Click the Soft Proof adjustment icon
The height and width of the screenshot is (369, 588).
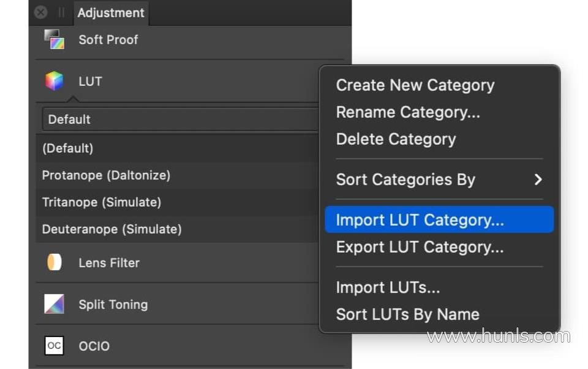point(54,39)
